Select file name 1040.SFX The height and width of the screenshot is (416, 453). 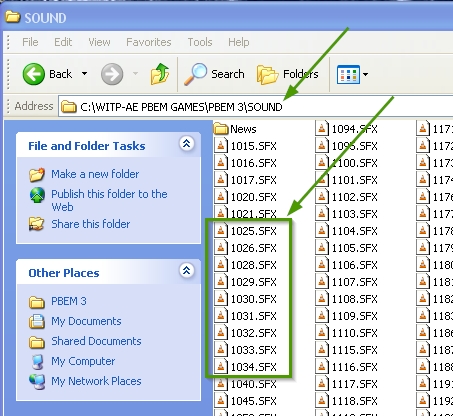pos(253,384)
